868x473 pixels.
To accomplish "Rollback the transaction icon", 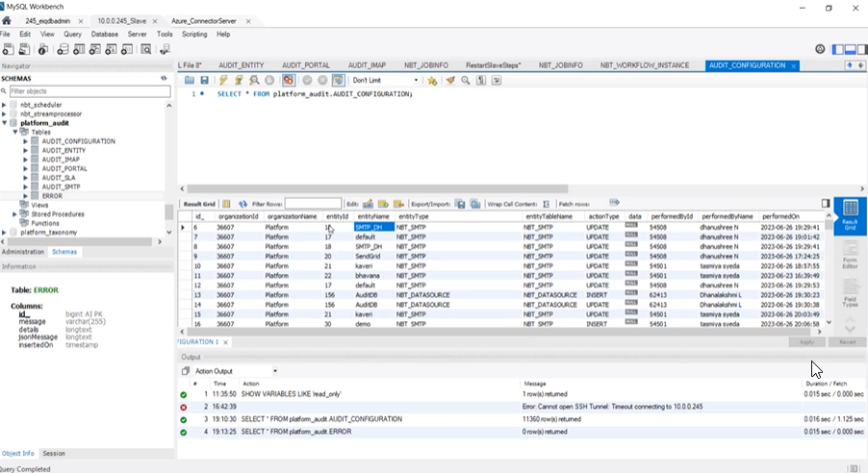I will tap(322, 80).
